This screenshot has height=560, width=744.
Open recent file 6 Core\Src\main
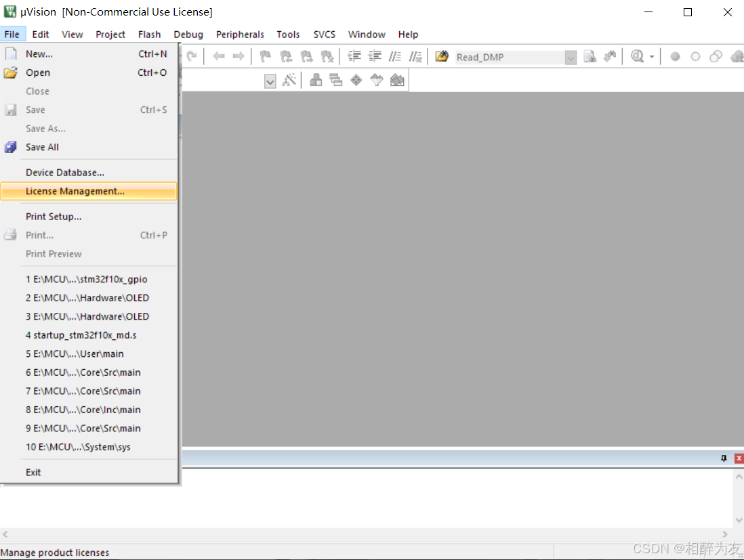point(89,372)
